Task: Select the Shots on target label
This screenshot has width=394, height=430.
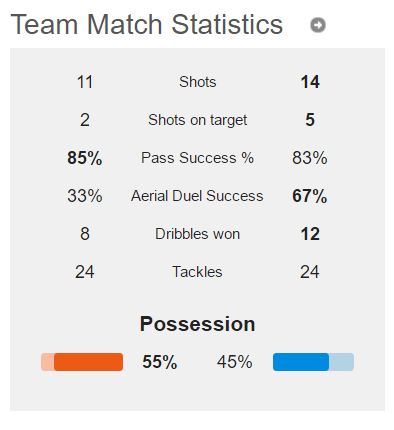Action: (198, 120)
